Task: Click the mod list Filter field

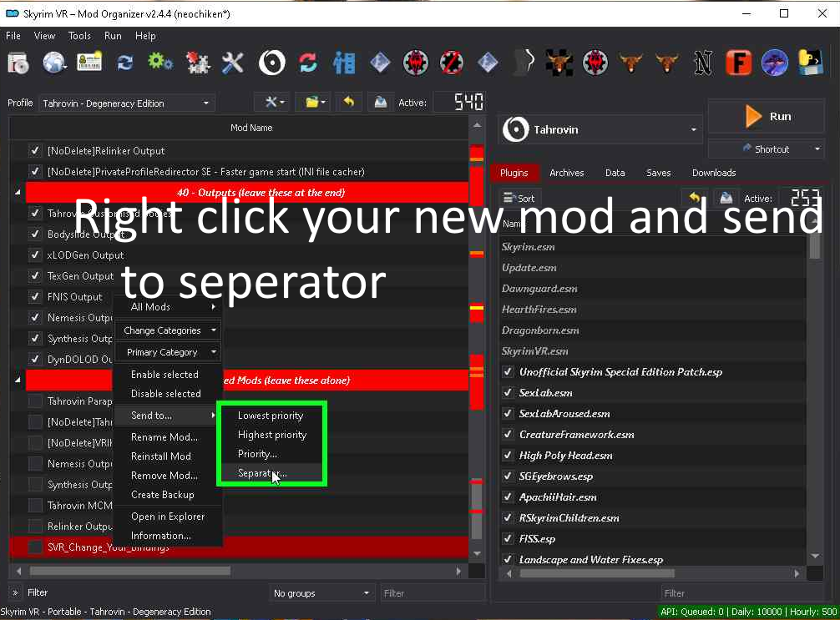Action: [x=433, y=593]
